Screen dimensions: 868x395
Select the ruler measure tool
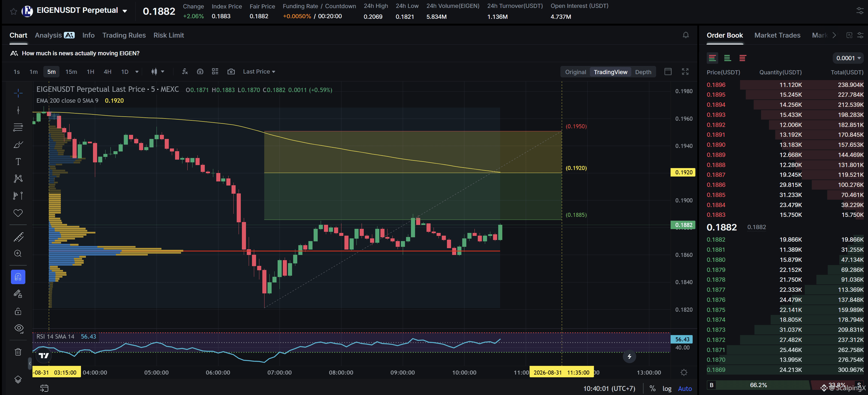pos(18,237)
